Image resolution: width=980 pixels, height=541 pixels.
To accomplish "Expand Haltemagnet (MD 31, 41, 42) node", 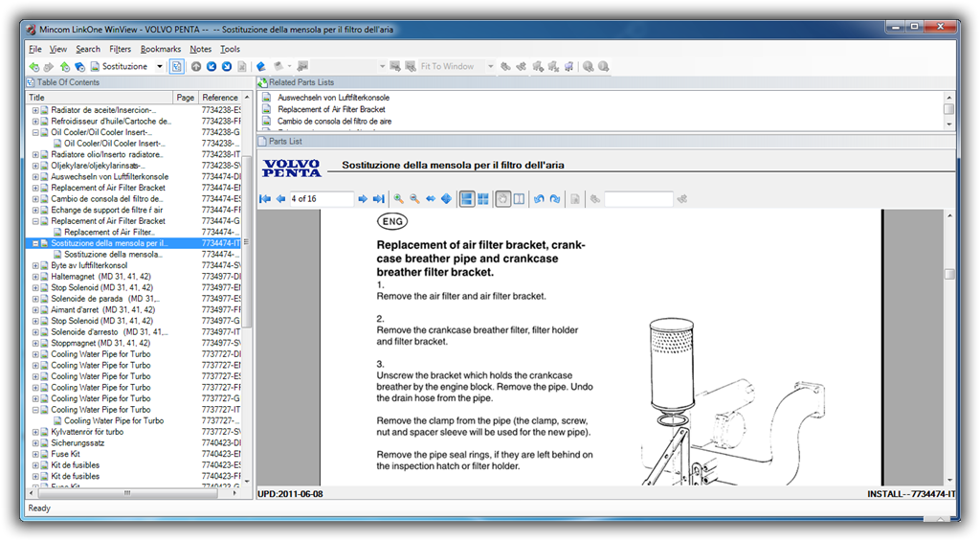I will pyautogui.click(x=35, y=277).
